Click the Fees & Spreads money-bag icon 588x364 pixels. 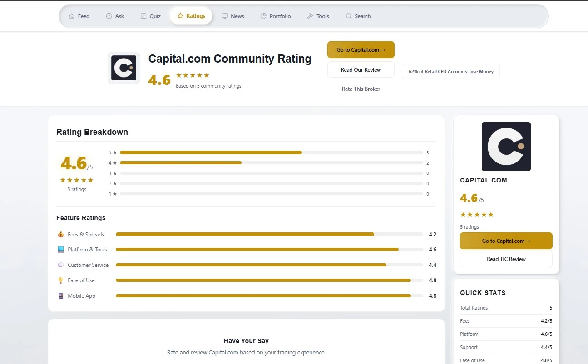(x=61, y=235)
